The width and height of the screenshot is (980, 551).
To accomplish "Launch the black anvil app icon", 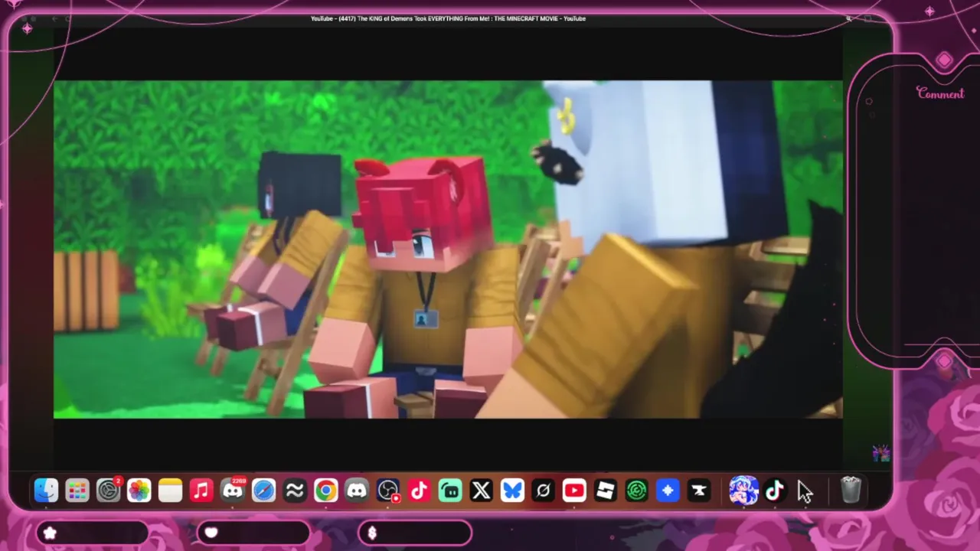I will [699, 491].
